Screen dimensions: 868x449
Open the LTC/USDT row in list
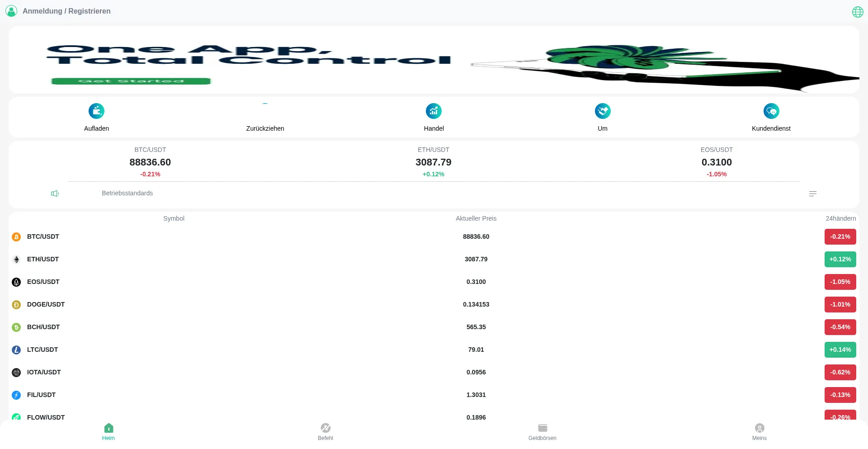(x=42, y=350)
